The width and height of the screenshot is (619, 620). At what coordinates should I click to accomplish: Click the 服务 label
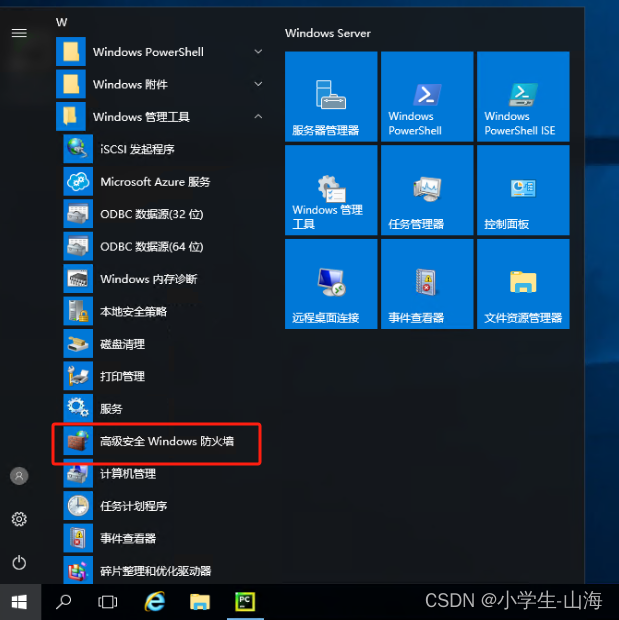[x=111, y=409]
